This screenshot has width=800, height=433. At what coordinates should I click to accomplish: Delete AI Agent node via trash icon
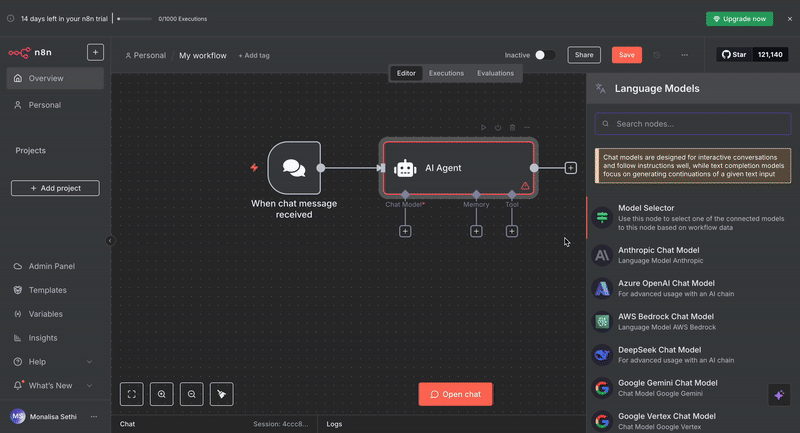(512, 128)
